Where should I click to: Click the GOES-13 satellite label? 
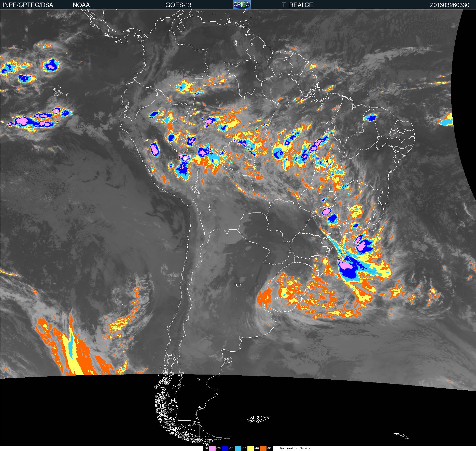[178, 5]
